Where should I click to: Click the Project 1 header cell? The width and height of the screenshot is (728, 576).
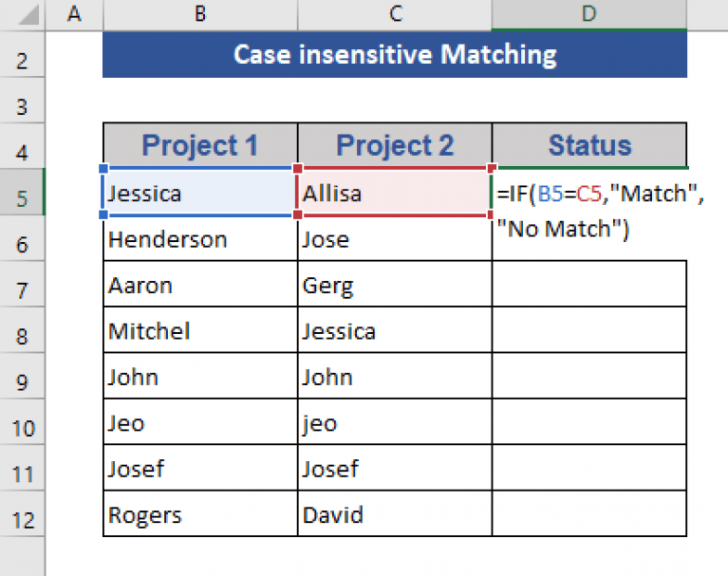tap(199, 145)
